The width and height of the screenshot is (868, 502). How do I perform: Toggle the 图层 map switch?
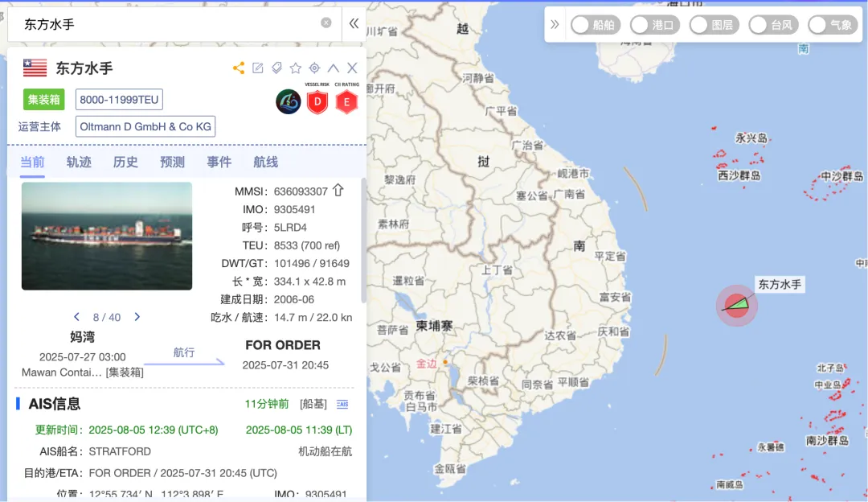click(714, 25)
